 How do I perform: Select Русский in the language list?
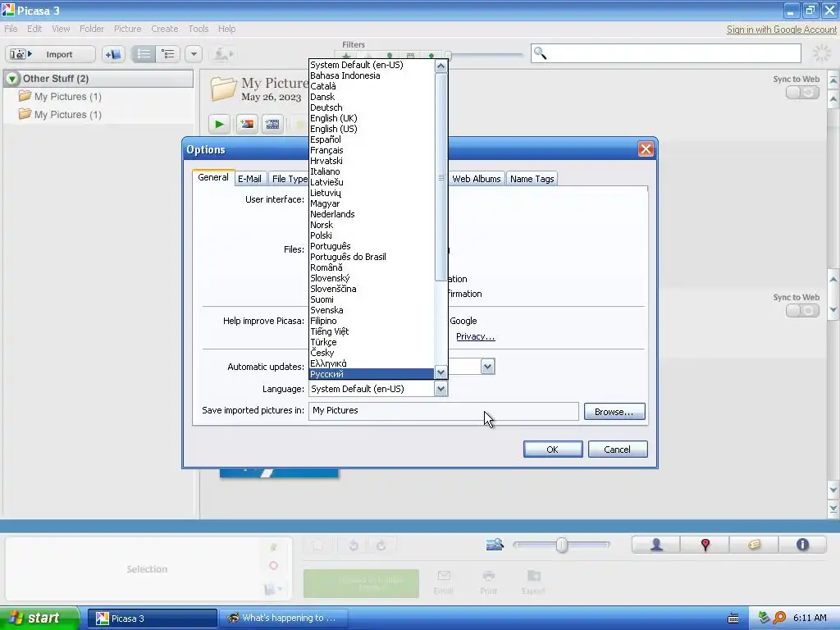(372, 374)
